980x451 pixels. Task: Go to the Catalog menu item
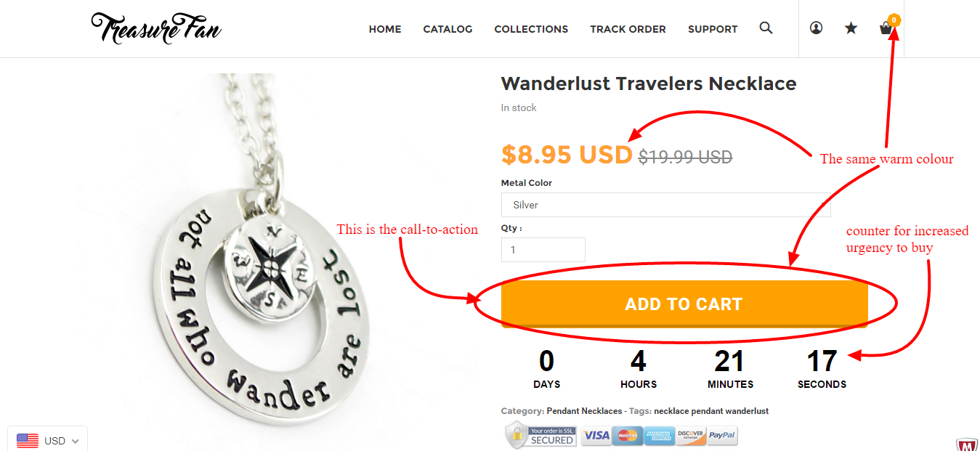[x=448, y=29]
